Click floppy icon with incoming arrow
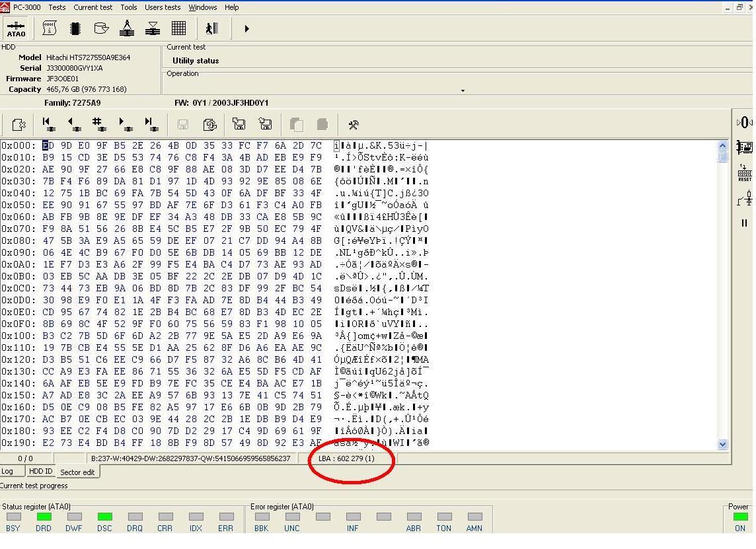The image size is (756, 549). 265,124
